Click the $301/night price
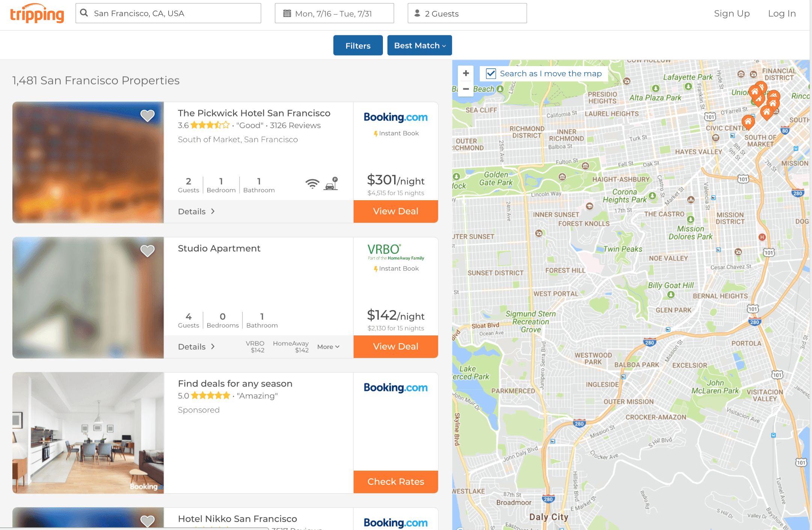 pyautogui.click(x=396, y=180)
